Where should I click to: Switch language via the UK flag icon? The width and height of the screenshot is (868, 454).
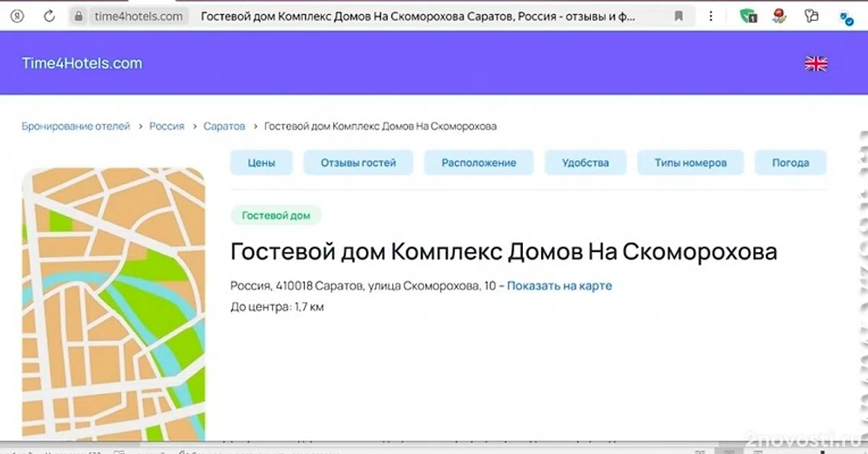point(816,64)
